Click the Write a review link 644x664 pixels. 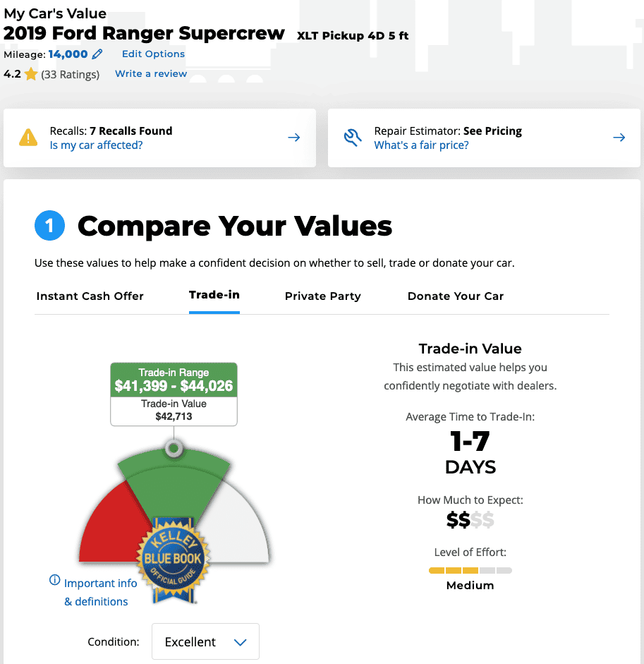151,73
